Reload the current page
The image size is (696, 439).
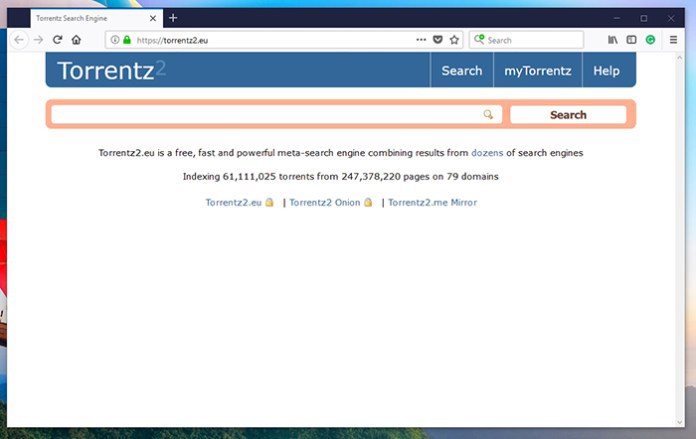[x=57, y=40]
